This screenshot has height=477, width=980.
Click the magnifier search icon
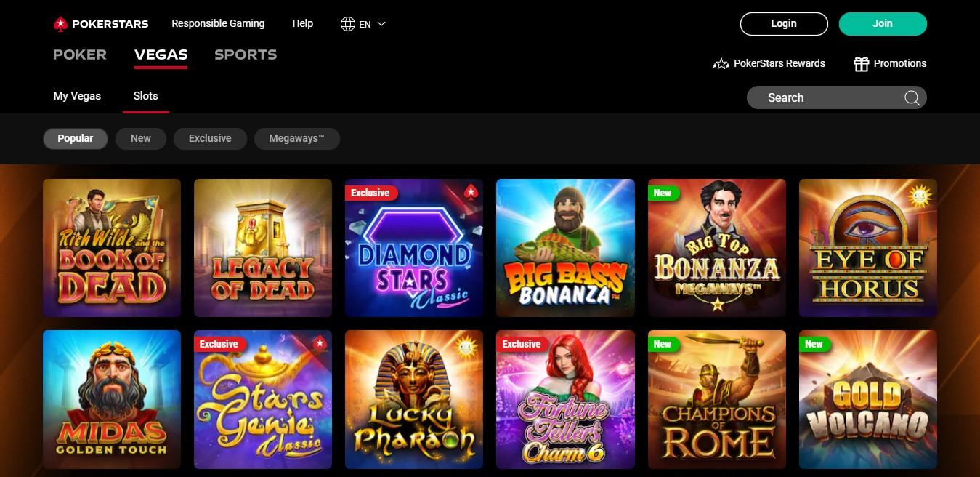click(912, 98)
